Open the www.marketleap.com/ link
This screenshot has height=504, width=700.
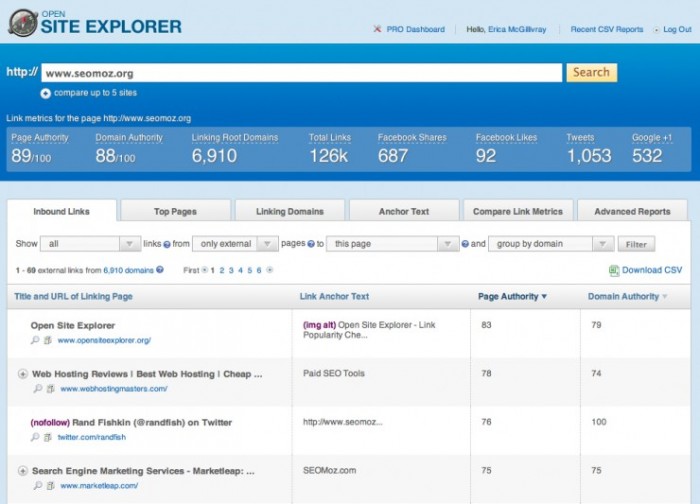click(99, 485)
